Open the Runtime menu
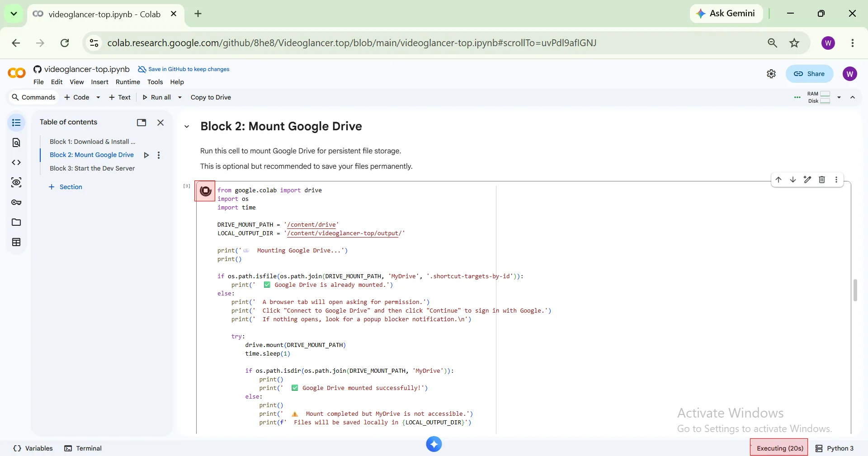868x456 pixels. point(128,82)
